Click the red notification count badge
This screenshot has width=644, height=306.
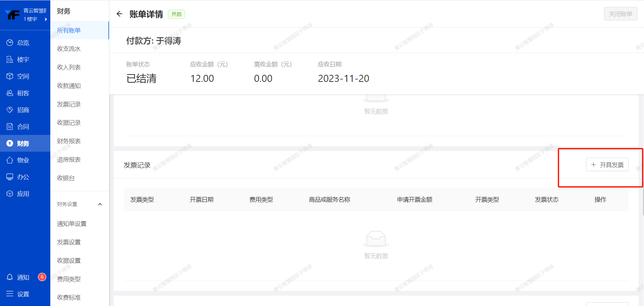point(42,277)
